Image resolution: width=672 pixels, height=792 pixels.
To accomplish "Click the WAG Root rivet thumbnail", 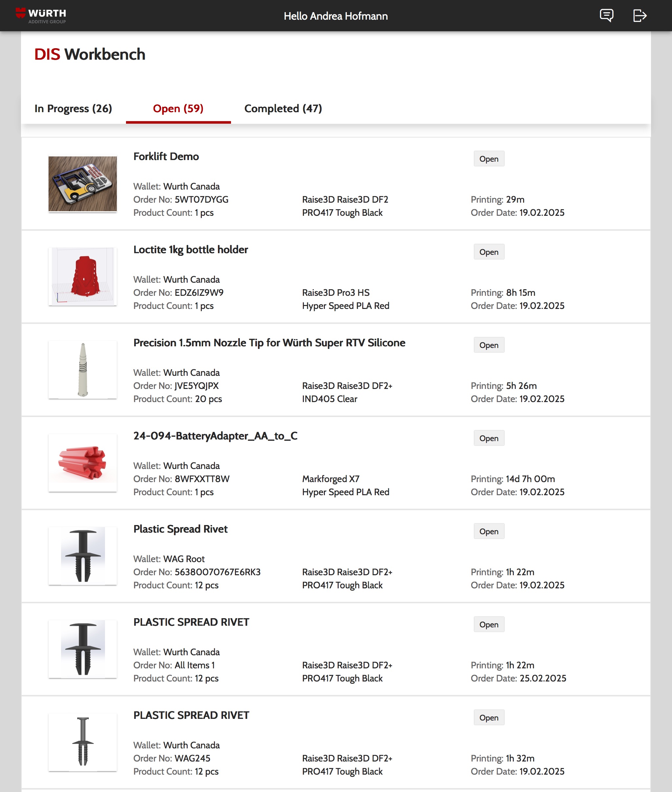I will click(x=83, y=556).
